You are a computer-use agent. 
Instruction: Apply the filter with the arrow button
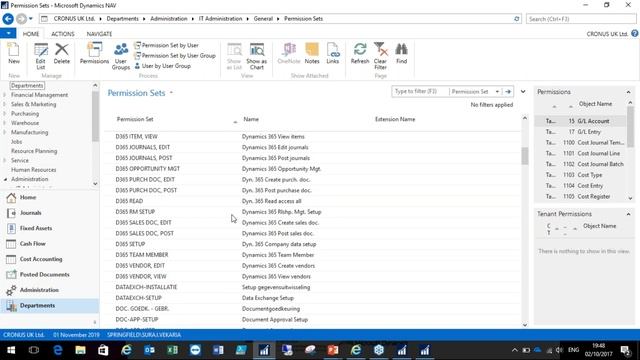508,91
